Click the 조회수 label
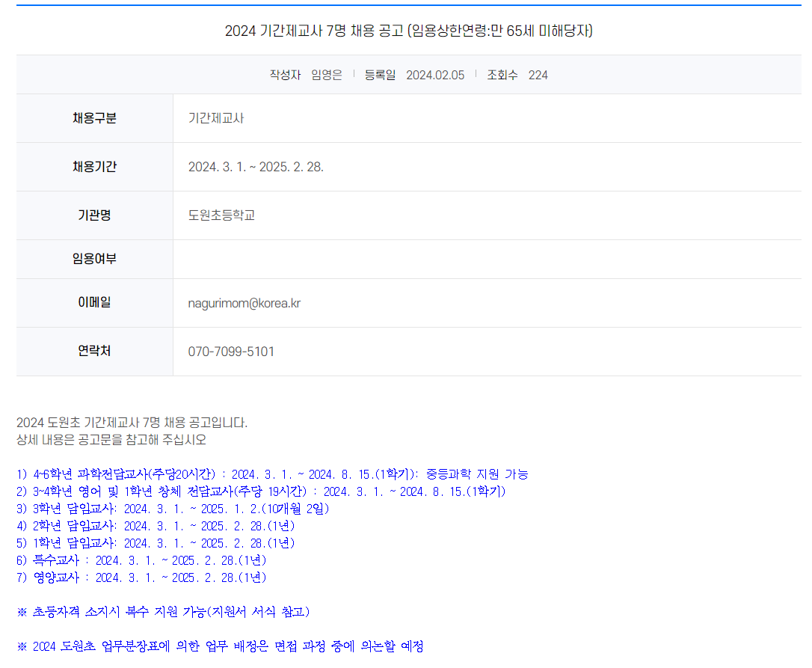Viewport: 812px width, 668px height. tap(502, 75)
